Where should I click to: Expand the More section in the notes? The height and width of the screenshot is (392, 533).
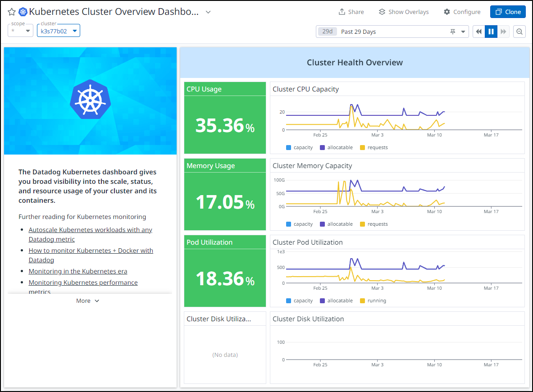[x=88, y=301]
